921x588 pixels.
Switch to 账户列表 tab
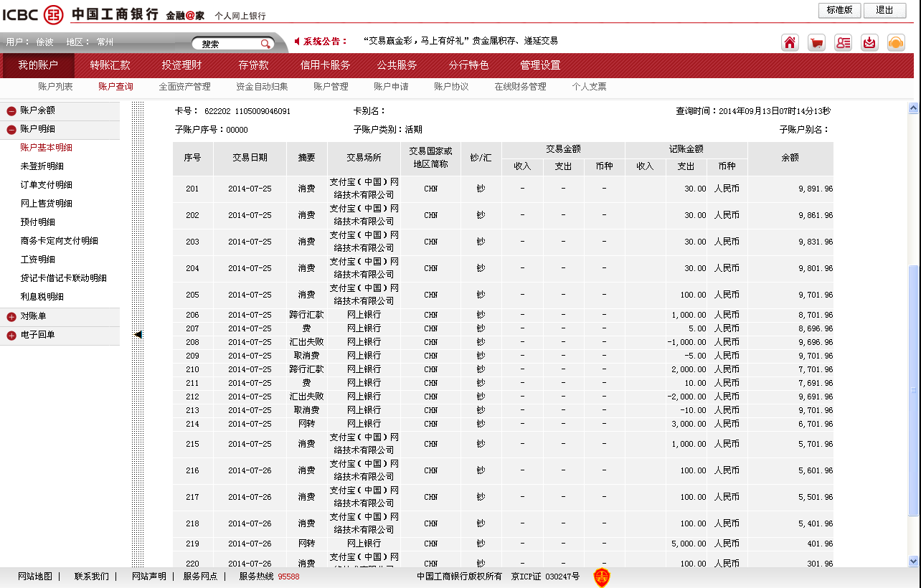click(55, 87)
